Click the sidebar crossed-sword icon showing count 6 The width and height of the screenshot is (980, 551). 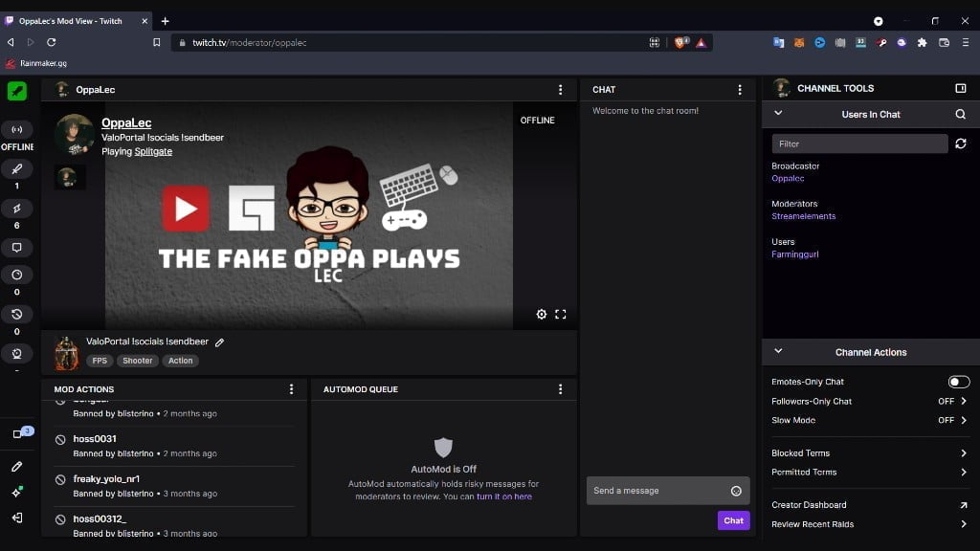(x=17, y=209)
